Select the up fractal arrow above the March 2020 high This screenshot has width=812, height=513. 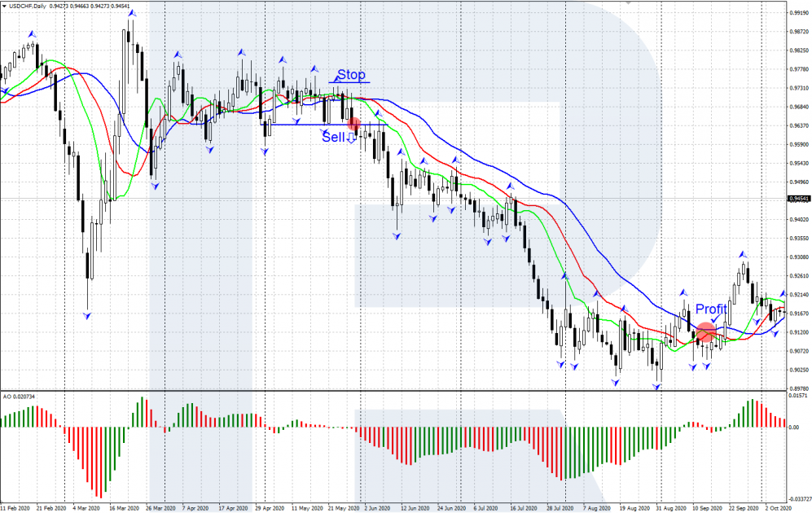point(132,14)
